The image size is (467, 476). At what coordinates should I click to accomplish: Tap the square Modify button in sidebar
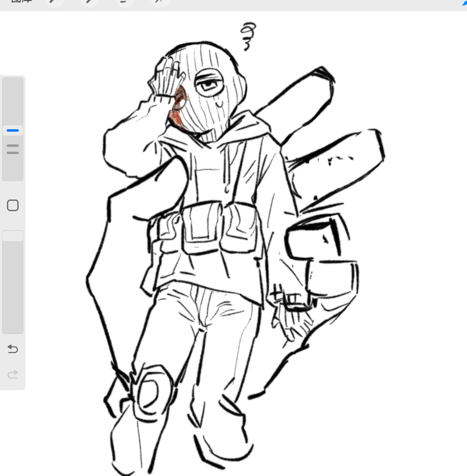point(13,205)
